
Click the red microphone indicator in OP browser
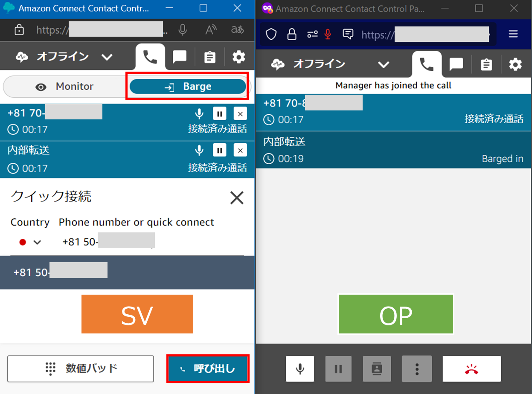(x=328, y=34)
